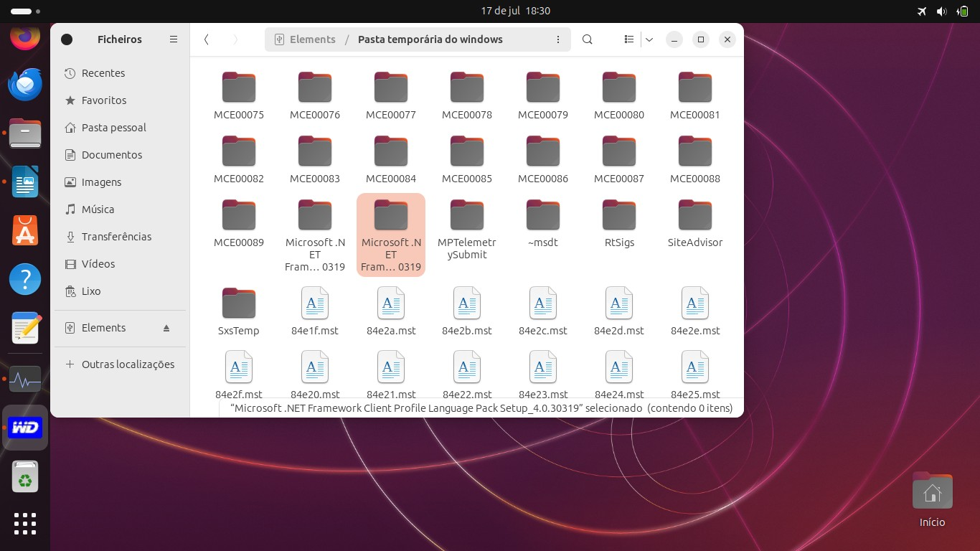Select the 84e1f.mst file

click(314, 303)
